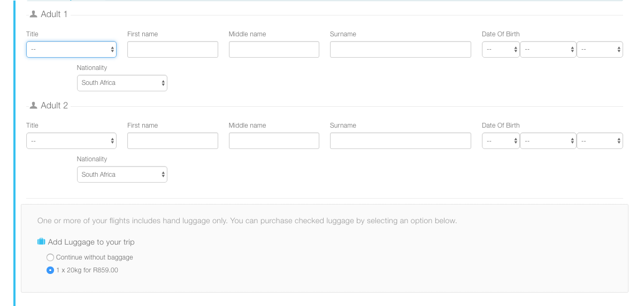Click Adult 2 Surname field

coord(401,140)
